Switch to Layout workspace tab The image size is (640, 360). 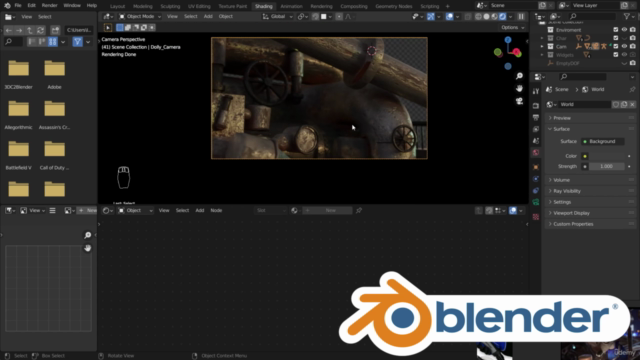click(118, 6)
